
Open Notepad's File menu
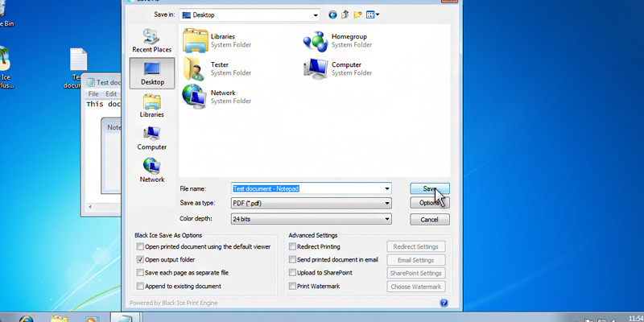93,94
